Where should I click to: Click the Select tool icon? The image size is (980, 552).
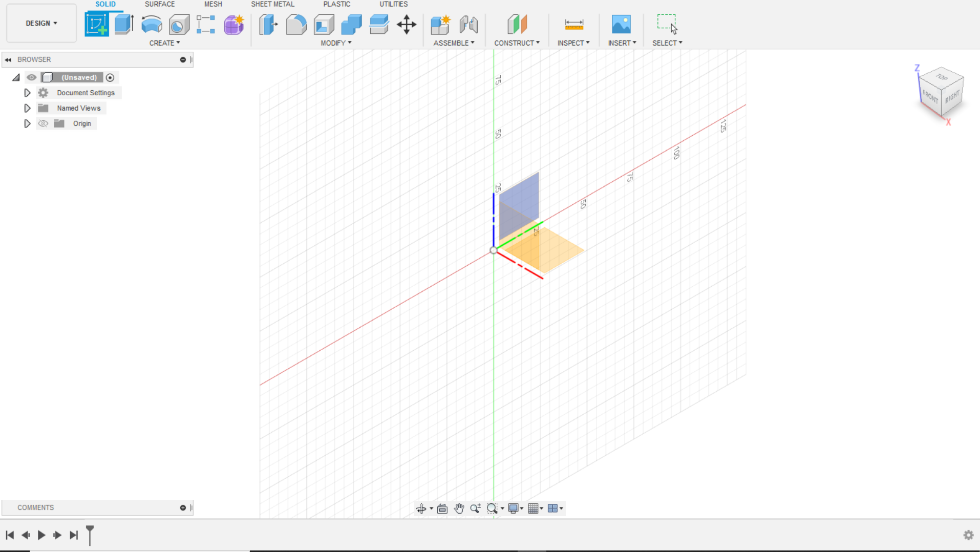pos(668,24)
